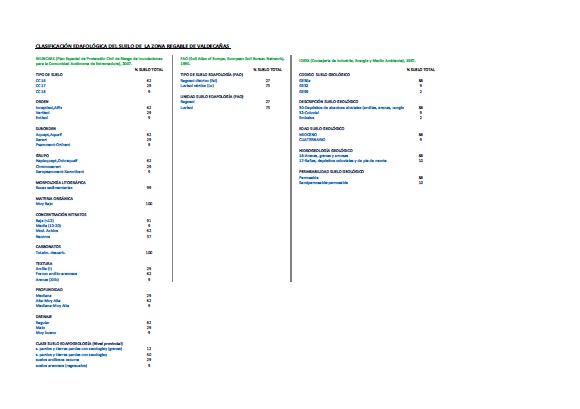Select the TIPO DE SUELO heading
This screenshot has height=409, width=580.
pos(49,75)
